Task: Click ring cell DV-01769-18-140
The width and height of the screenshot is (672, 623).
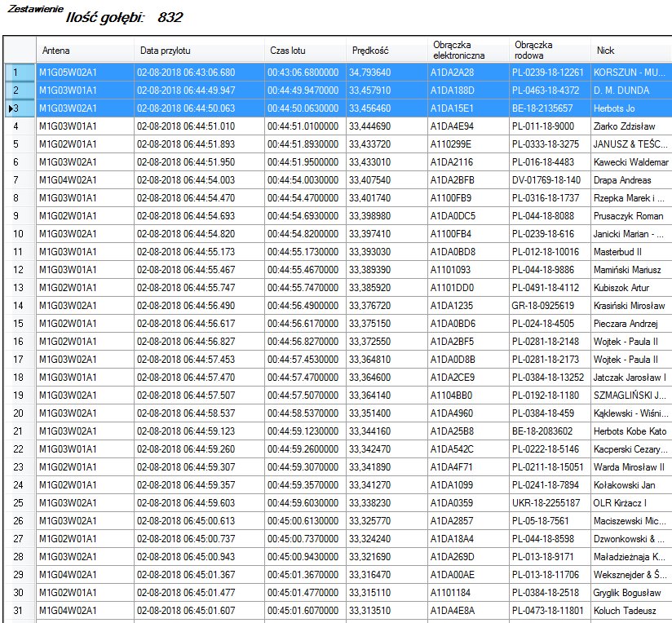Action: click(550, 180)
